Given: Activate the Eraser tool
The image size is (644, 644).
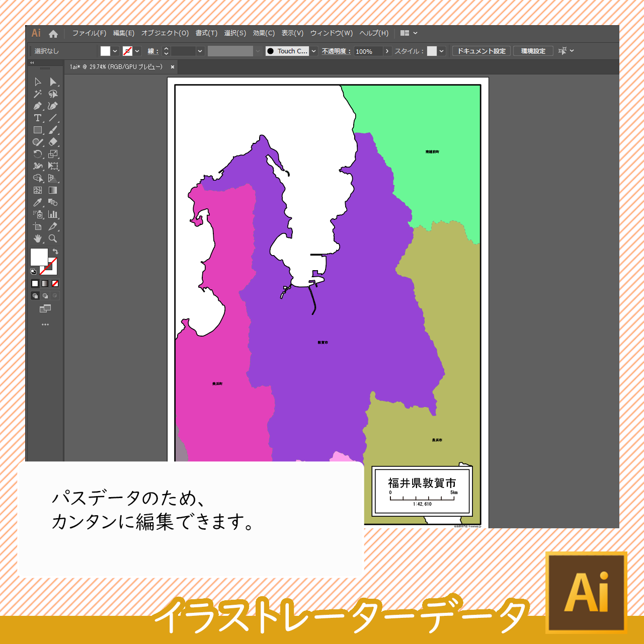Looking at the screenshot, I should pyautogui.click(x=53, y=142).
